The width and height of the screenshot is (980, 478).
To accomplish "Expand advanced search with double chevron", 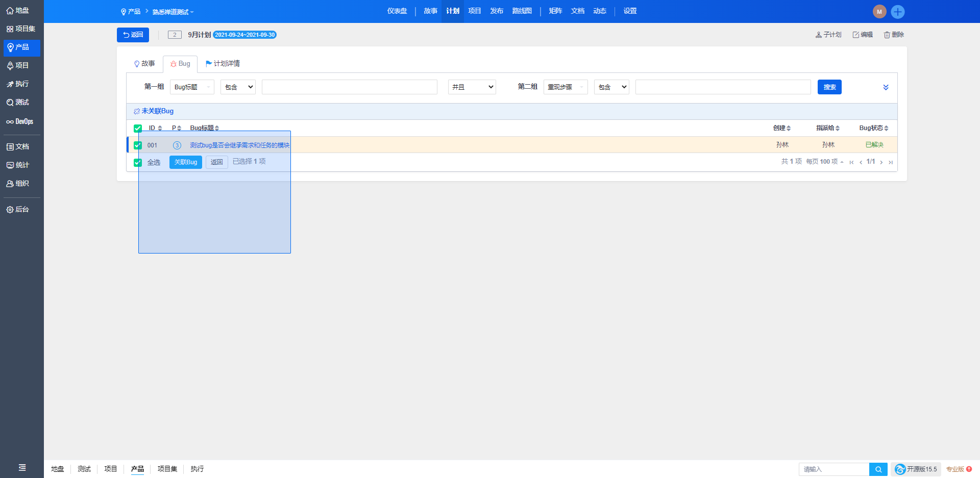I will point(886,87).
